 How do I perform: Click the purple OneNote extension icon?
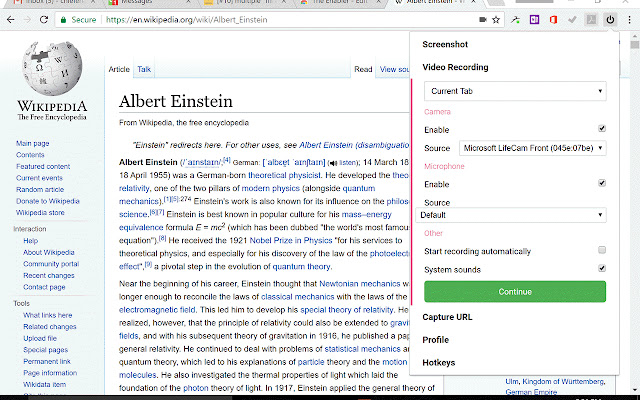click(x=534, y=20)
